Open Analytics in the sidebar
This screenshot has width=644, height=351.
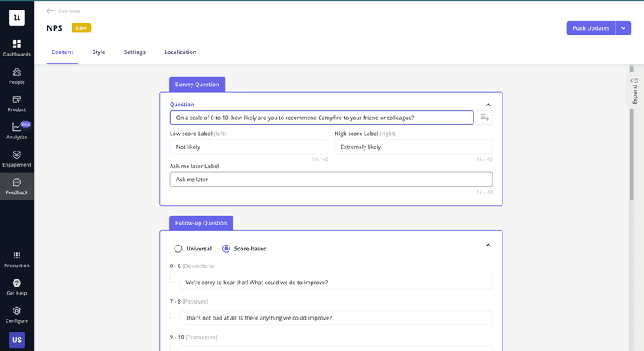point(17,127)
